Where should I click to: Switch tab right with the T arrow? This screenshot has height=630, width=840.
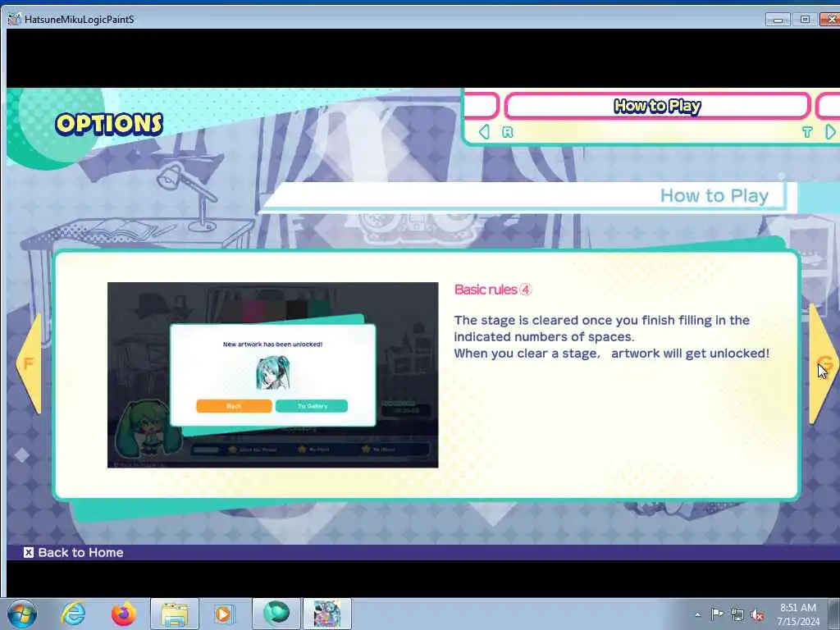(830, 132)
